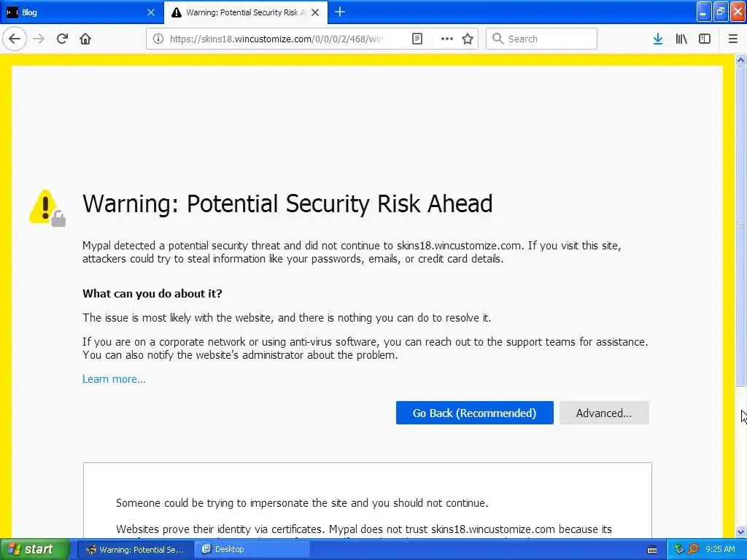Go back using the back arrow button
This screenshot has height=560, width=747.
tap(15, 39)
